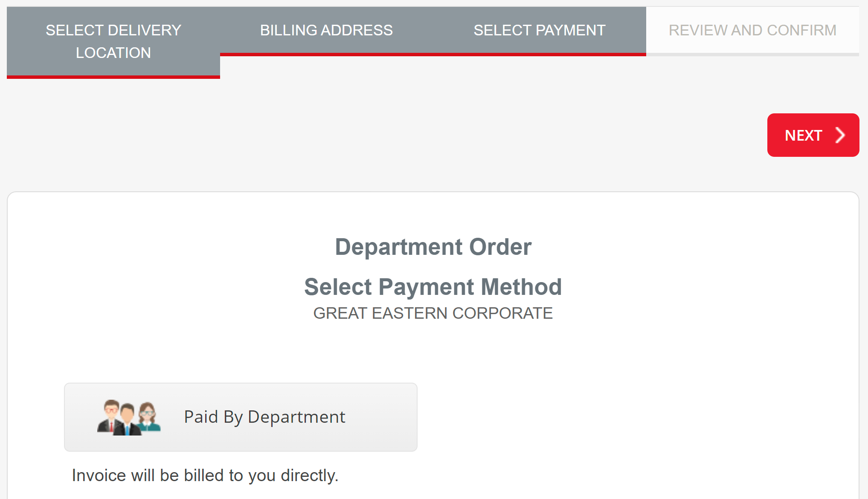Image resolution: width=868 pixels, height=499 pixels.
Task: Click the Paid By Department label text
Action: point(264,417)
